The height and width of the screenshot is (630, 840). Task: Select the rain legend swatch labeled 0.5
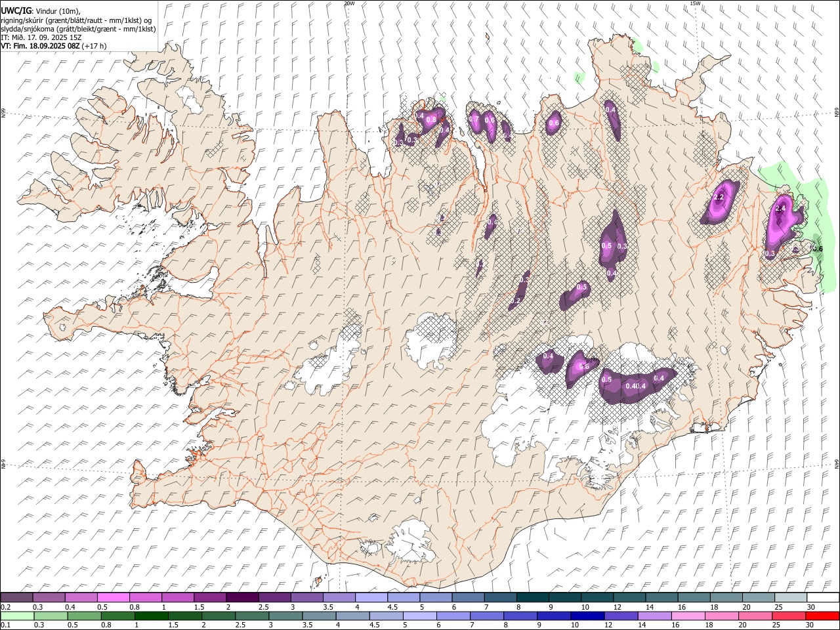84,616
